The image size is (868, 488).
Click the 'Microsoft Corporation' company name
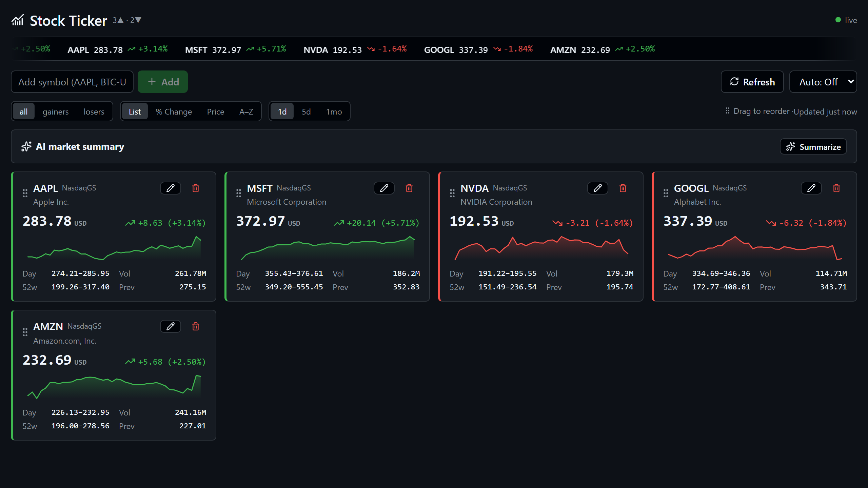(x=287, y=202)
